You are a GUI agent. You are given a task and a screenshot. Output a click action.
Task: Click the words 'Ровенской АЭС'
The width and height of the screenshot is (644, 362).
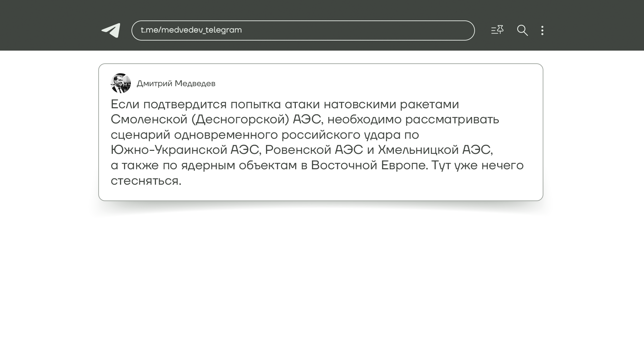coord(314,150)
